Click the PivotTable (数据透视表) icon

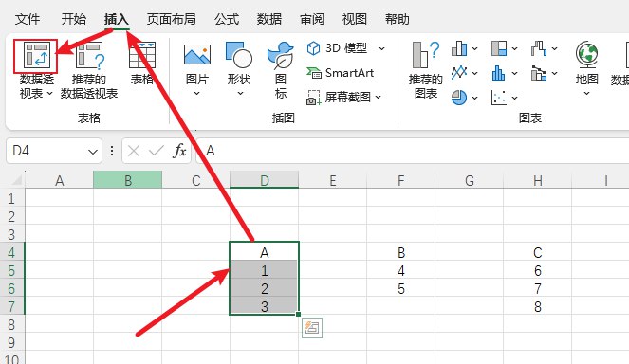(x=36, y=55)
